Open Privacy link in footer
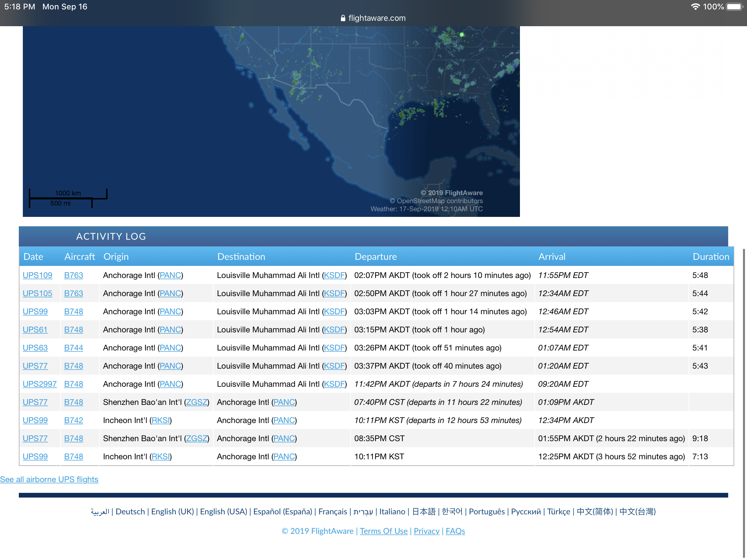The height and width of the screenshot is (560, 747). coord(427,531)
